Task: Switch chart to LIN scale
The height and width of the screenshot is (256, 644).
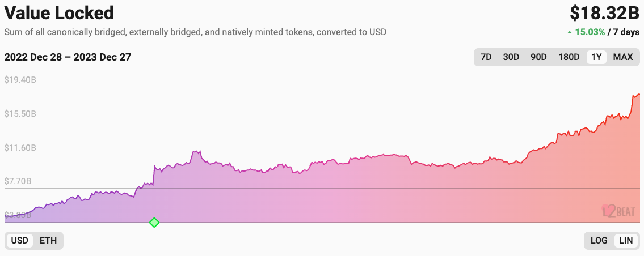Action: (x=625, y=241)
